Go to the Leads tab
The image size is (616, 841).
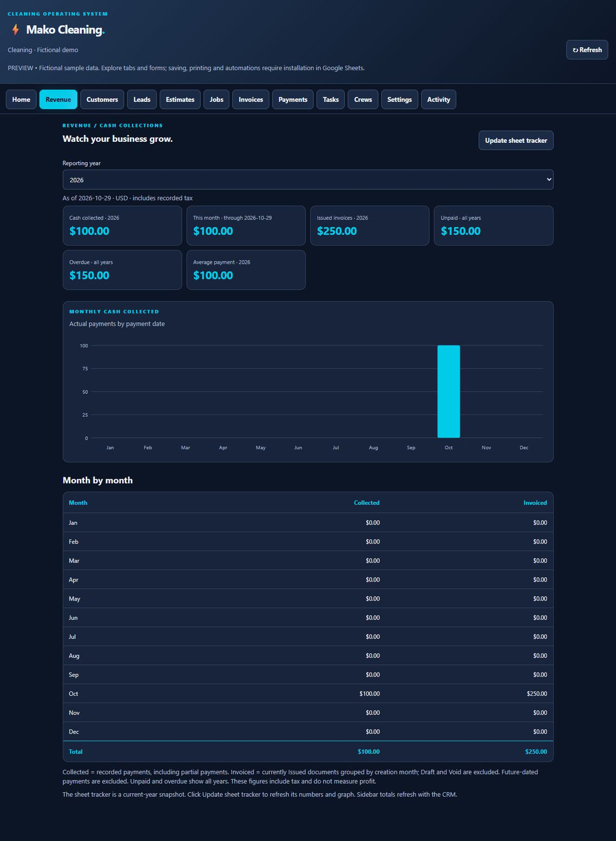pyautogui.click(x=142, y=100)
